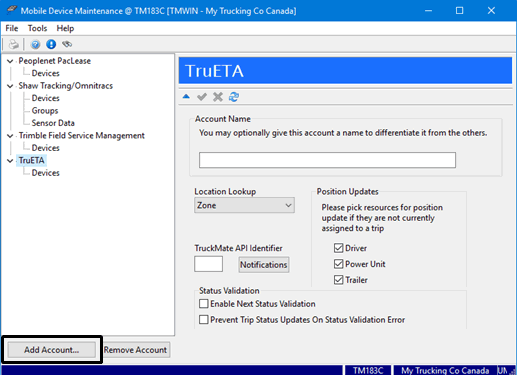The height and width of the screenshot is (375, 517).
Task: Click the blue up-arrow navigation icon
Action: tap(186, 97)
